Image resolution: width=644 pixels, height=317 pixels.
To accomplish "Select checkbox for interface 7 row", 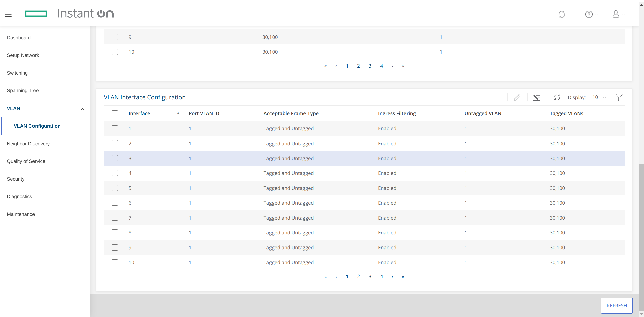I will pos(115,218).
